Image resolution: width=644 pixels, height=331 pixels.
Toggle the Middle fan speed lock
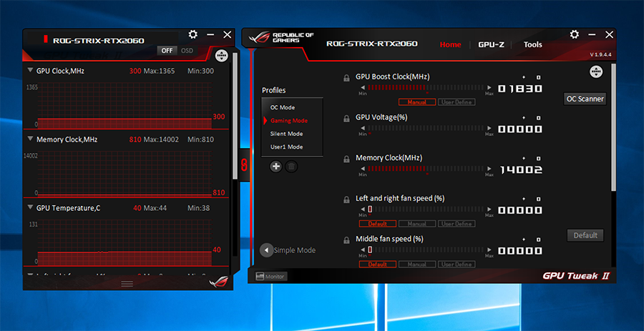pos(346,240)
